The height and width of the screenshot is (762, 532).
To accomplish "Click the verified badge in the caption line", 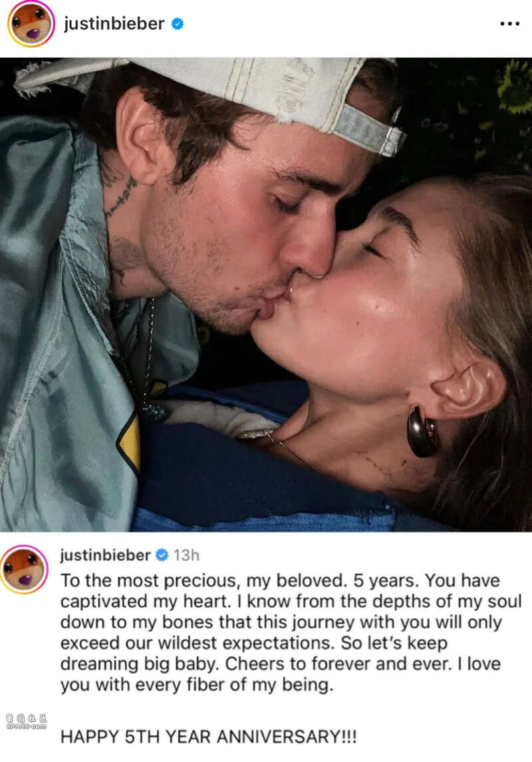I will (x=162, y=555).
